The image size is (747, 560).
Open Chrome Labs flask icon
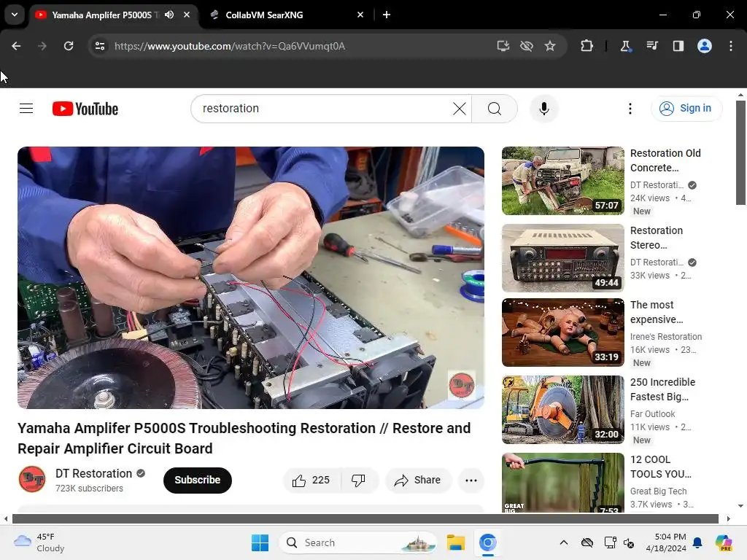coord(625,46)
